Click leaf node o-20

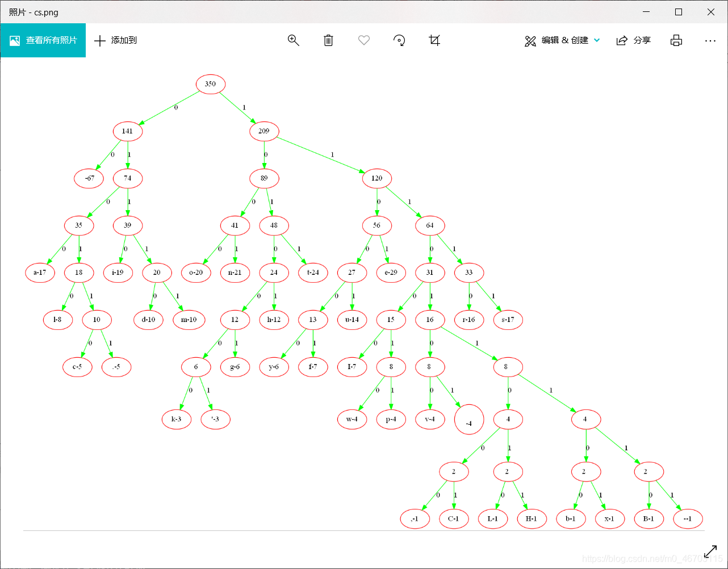tap(196, 273)
